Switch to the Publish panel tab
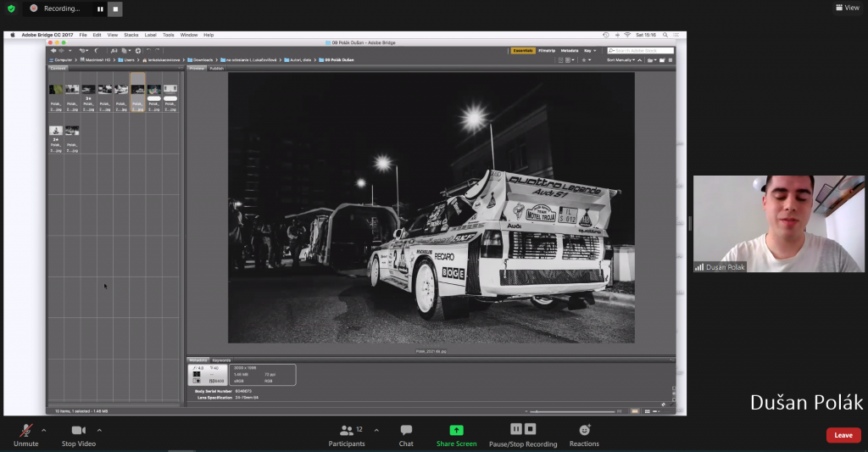Screen dimensions: 868x452 tap(217, 68)
